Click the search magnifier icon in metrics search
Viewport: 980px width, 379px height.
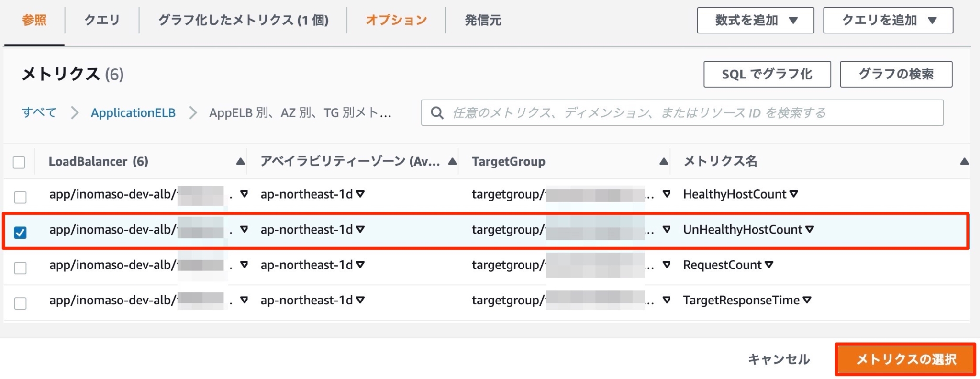pyautogui.click(x=438, y=113)
